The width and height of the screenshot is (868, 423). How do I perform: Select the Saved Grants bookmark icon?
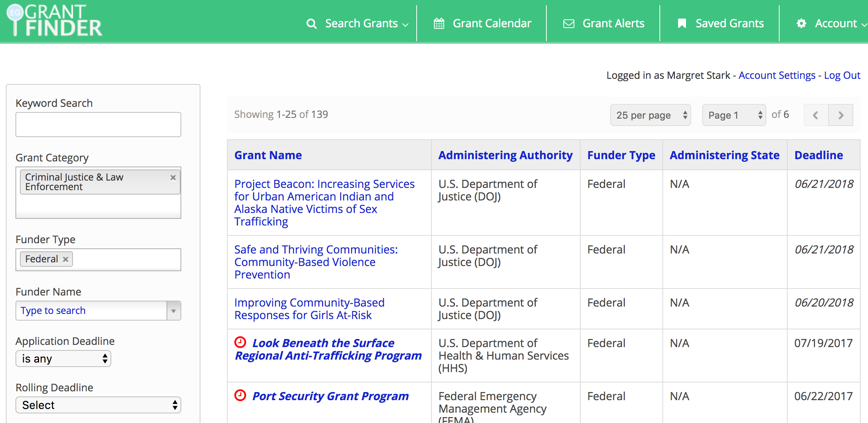pos(682,23)
